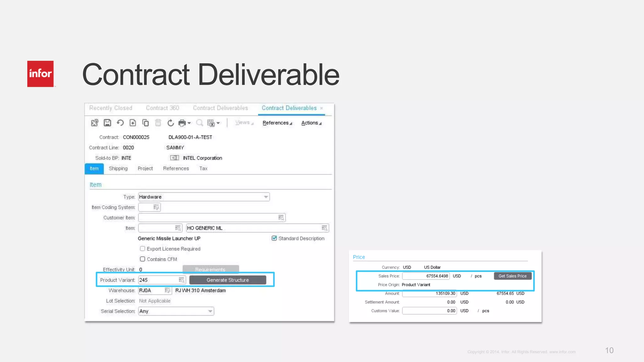
Task: Click the save and close icon
Action: pyautogui.click(x=94, y=123)
